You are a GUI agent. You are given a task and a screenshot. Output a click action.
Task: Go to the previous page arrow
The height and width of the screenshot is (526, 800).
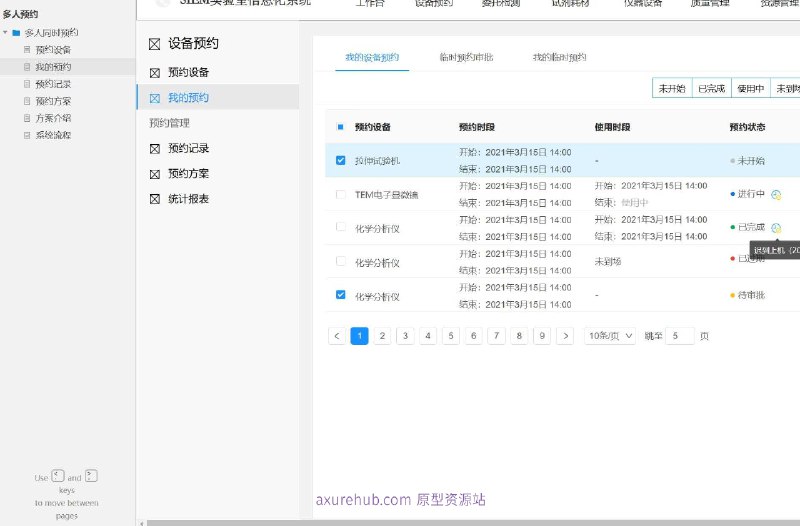337,336
